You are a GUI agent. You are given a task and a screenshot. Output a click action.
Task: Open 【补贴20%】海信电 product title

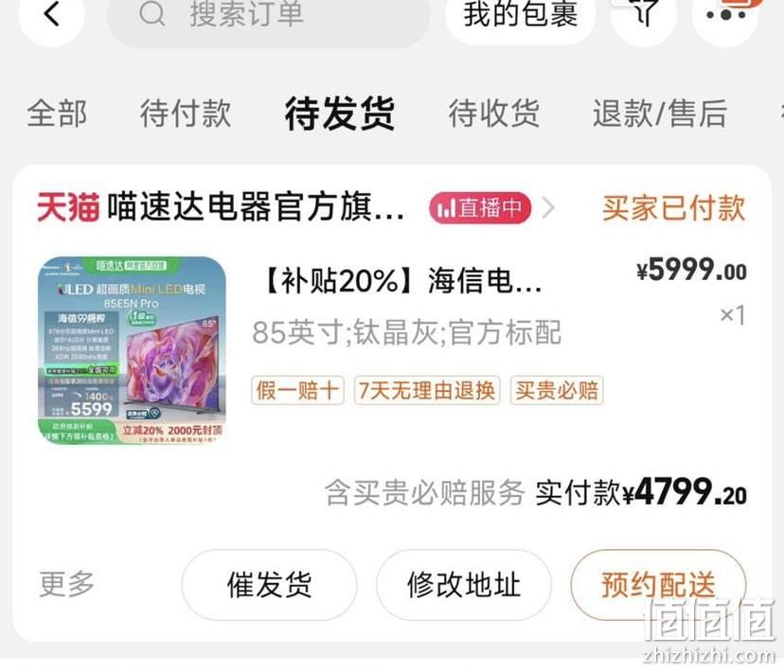click(401, 280)
